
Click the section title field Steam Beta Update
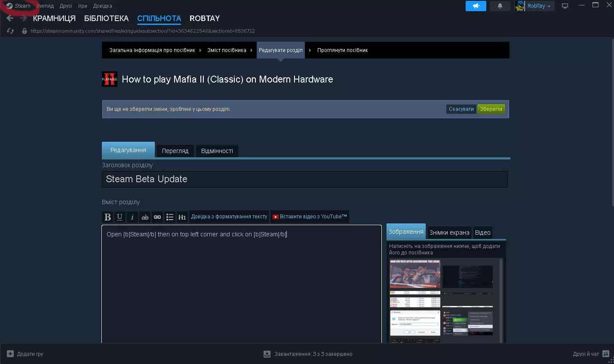[x=305, y=179]
